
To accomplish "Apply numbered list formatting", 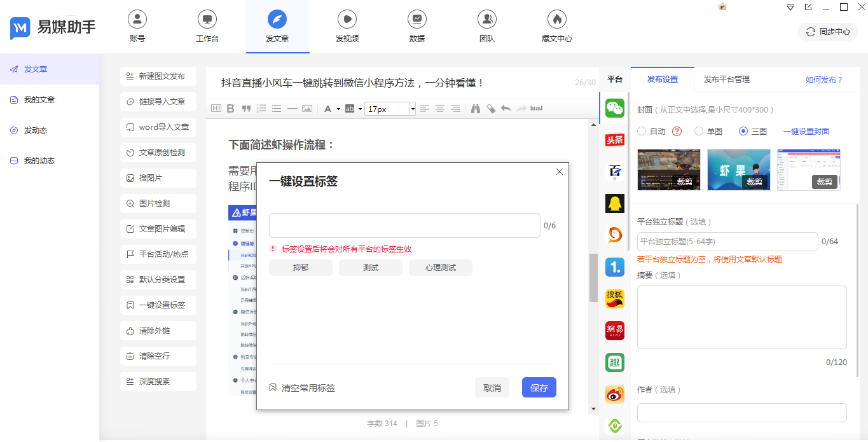I will coord(261,109).
